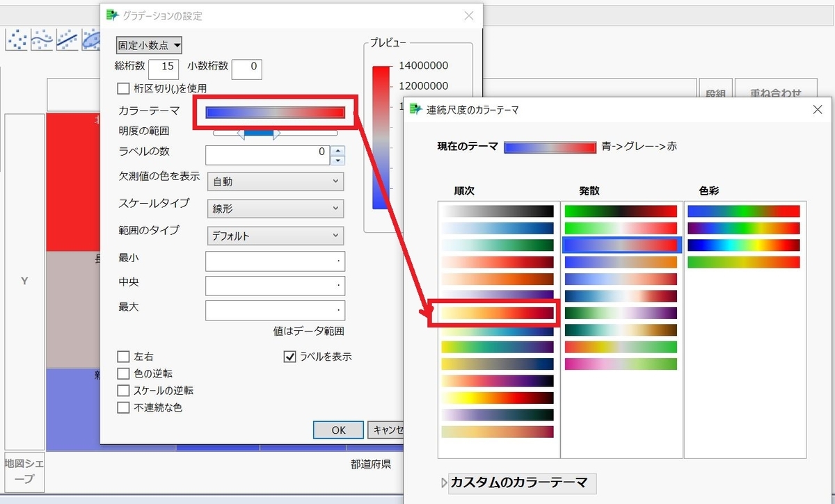Click the ラベルの数 up stepper arrow
Image resolution: width=835 pixels, height=504 pixels.
[337, 151]
